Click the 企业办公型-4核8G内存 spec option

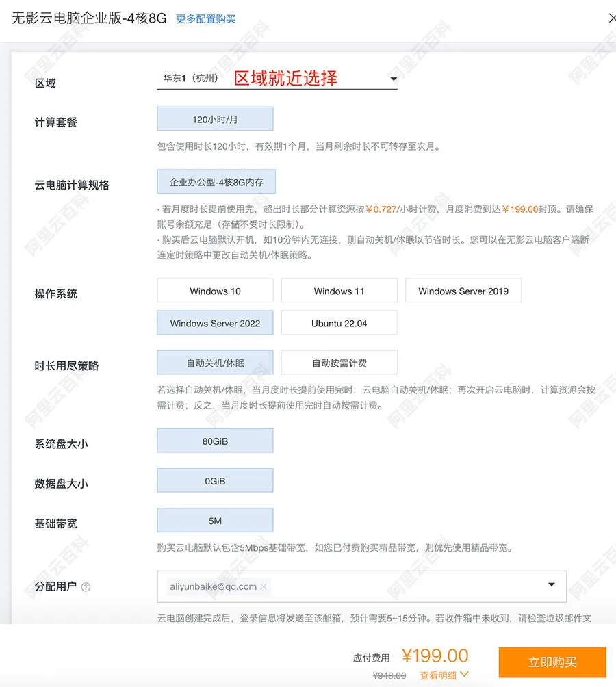point(214,181)
